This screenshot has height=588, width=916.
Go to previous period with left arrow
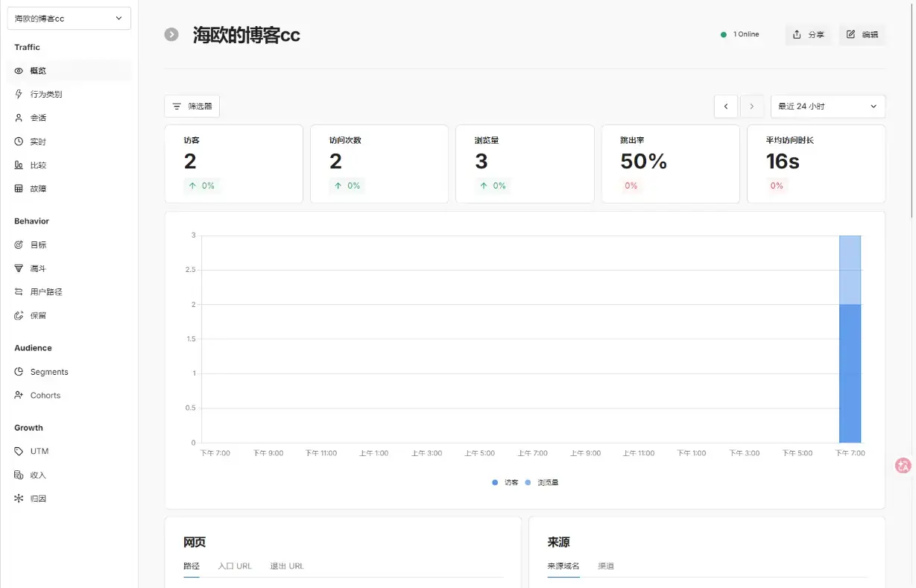click(725, 107)
